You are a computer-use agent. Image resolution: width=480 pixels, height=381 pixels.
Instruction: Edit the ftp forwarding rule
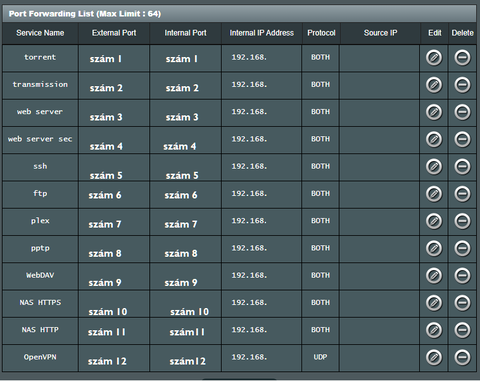pyautogui.click(x=434, y=194)
